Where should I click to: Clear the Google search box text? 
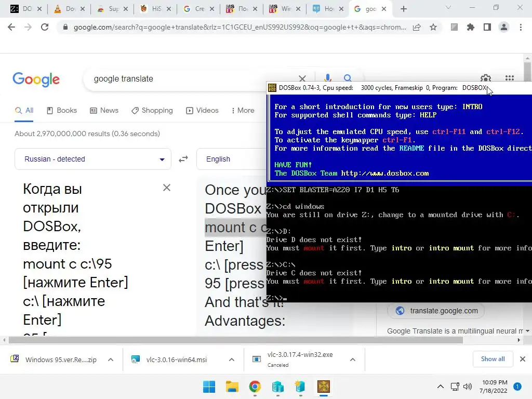point(302,79)
